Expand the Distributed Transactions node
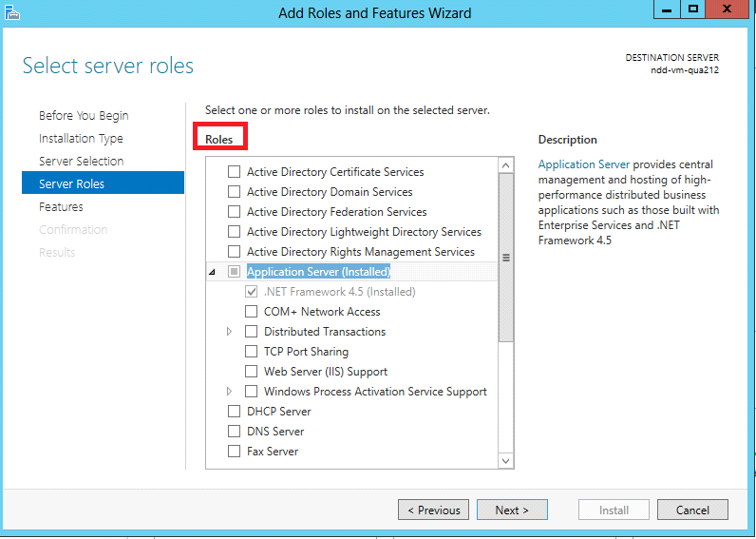This screenshot has height=539, width=756. click(x=230, y=332)
